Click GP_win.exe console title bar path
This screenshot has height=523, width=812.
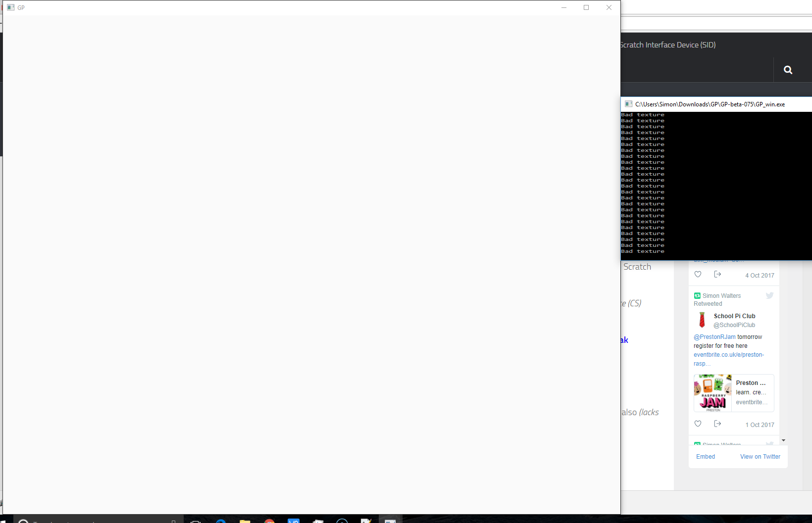(710, 104)
